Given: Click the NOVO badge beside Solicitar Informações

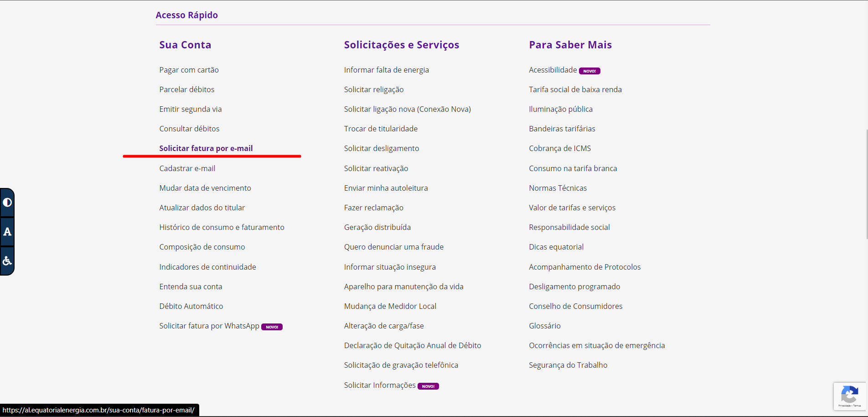Looking at the screenshot, I should coord(428,386).
